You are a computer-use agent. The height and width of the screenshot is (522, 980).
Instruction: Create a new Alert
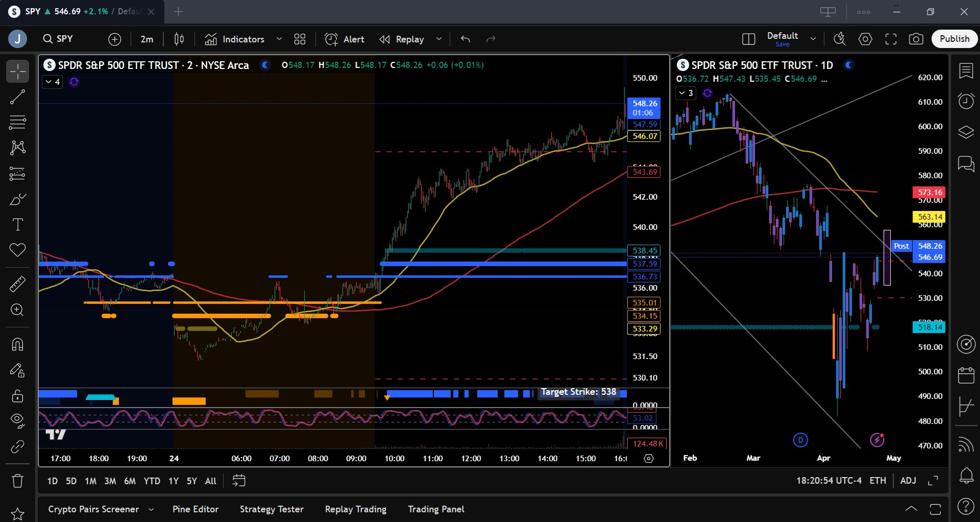pyautogui.click(x=345, y=39)
